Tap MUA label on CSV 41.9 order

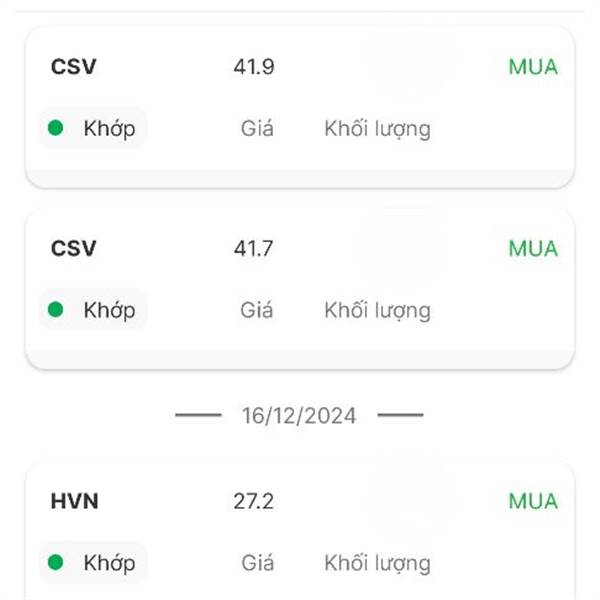pos(533,67)
